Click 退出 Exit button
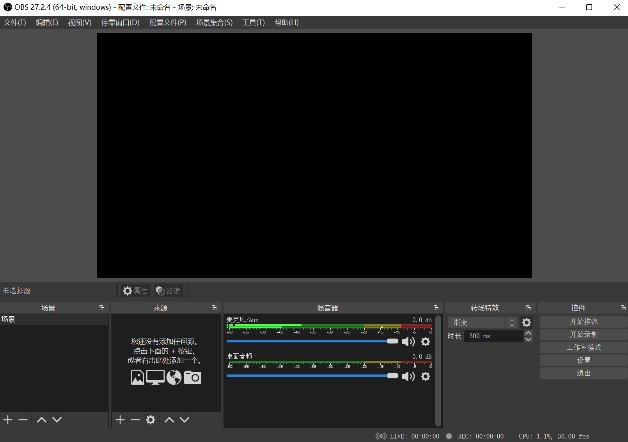The height and width of the screenshot is (442, 628). click(x=584, y=373)
